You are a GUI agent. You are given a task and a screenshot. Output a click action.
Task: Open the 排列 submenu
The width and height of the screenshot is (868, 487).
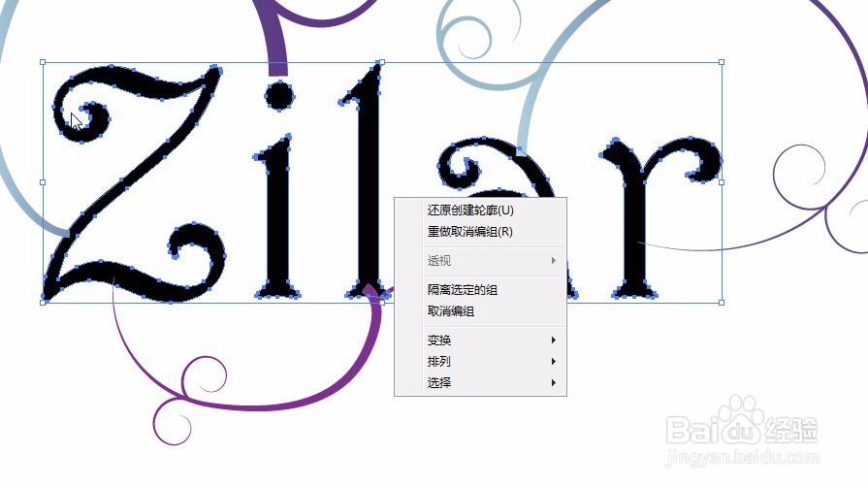point(480,361)
